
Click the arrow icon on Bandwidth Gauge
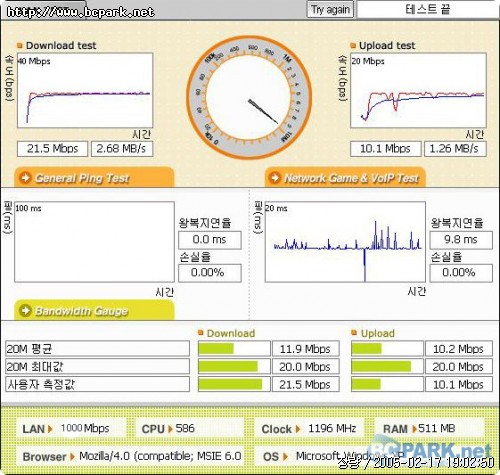point(25,311)
